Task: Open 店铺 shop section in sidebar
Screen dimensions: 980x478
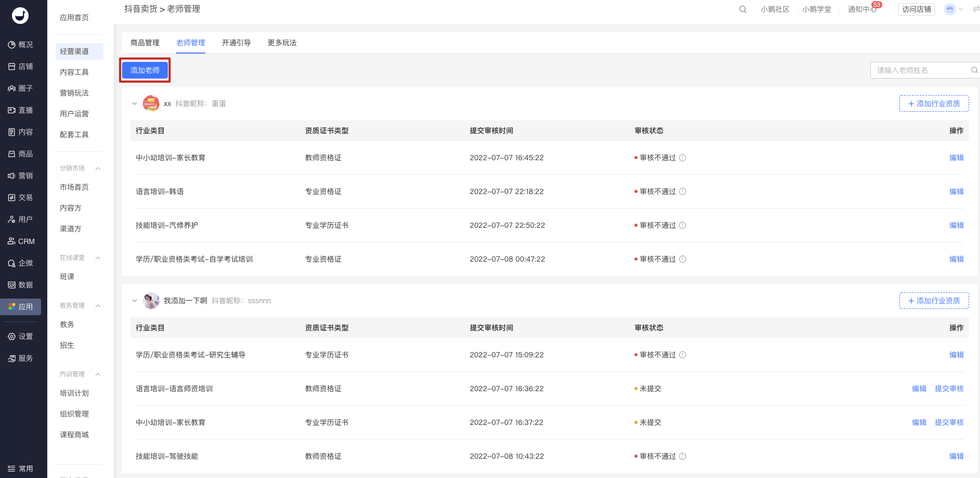Action: 21,67
